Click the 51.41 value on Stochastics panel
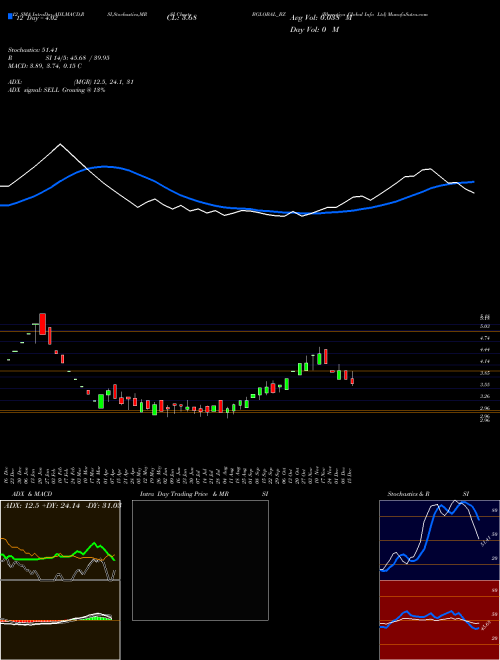The height and width of the screenshot is (660, 500). click(485, 542)
